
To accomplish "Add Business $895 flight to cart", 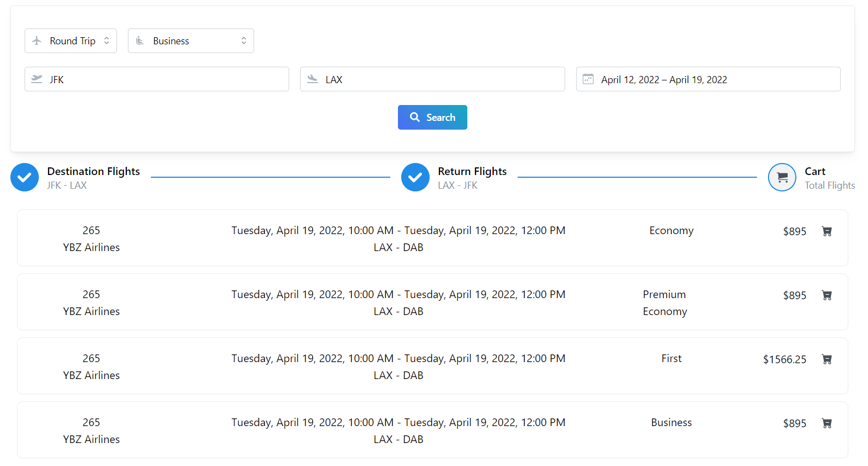I will pyautogui.click(x=826, y=423).
